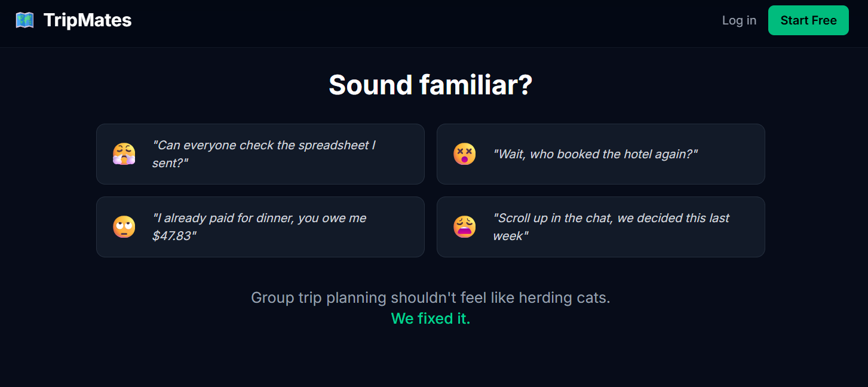Screen dimensions: 868x387
Task: Click the TripMates map logo icon
Action: (24, 20)
